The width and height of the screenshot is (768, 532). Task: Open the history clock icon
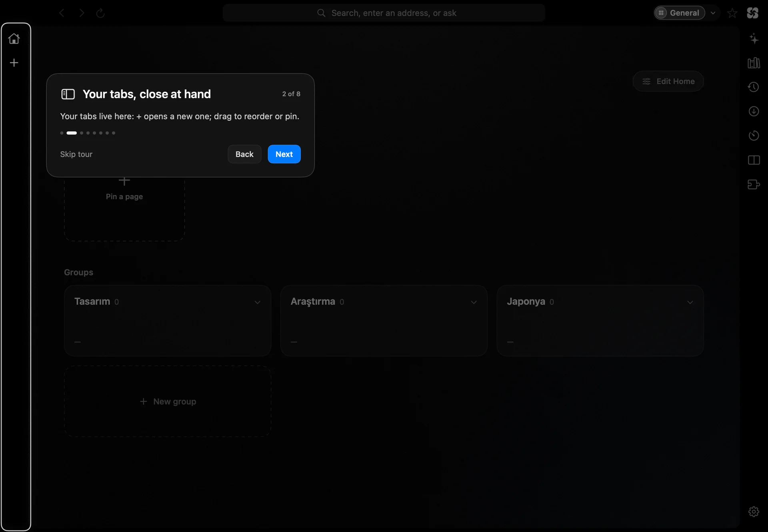click(x=754, y=87)
